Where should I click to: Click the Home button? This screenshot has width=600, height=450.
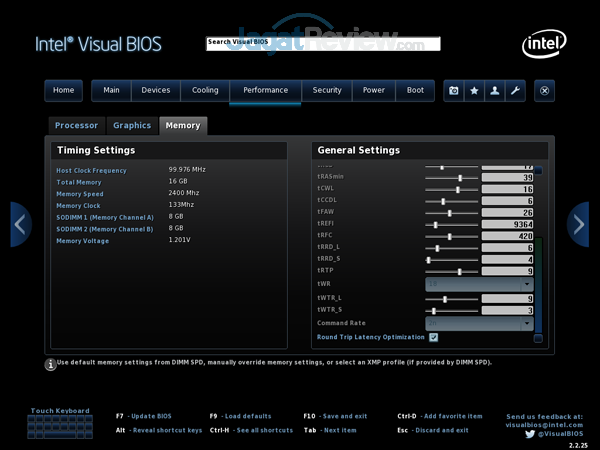63,90
